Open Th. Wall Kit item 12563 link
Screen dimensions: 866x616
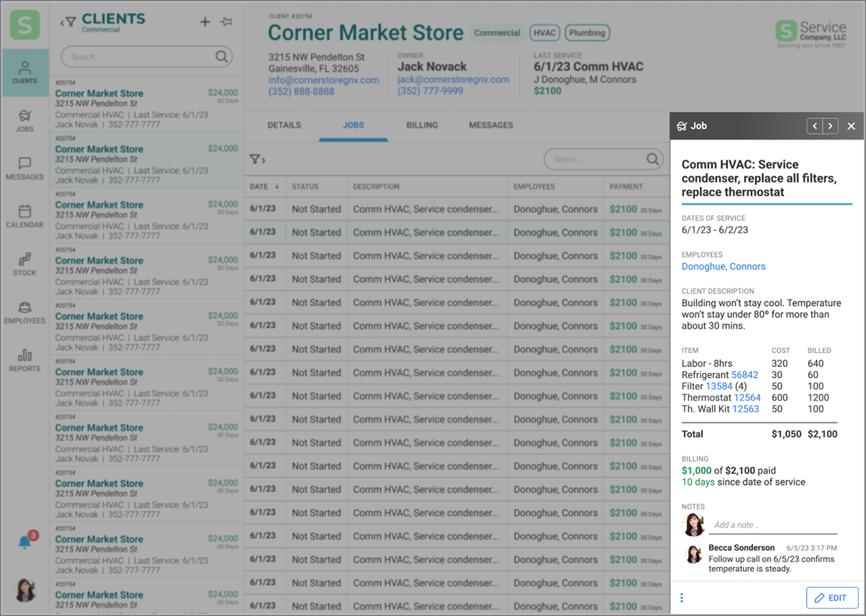(x=745, y=409)
